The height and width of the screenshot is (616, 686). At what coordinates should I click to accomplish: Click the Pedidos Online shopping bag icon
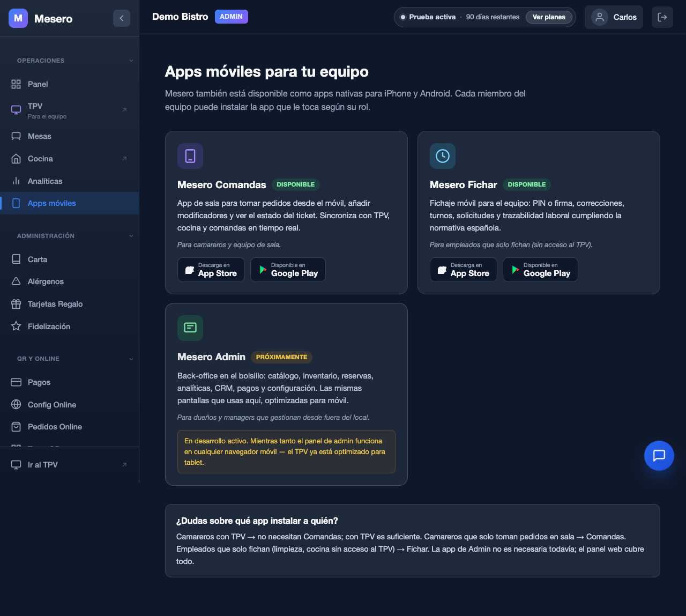pyautogui.click(x=16, y=427)
